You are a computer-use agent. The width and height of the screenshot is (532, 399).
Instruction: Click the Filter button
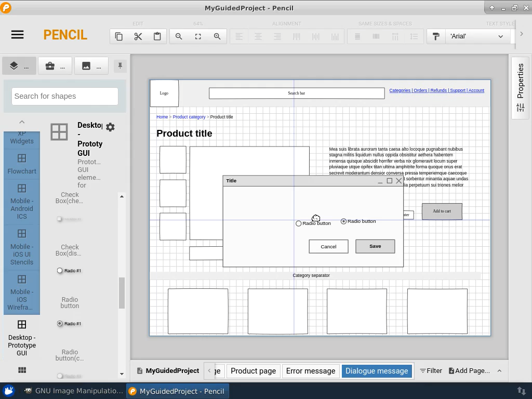(431, 371)
